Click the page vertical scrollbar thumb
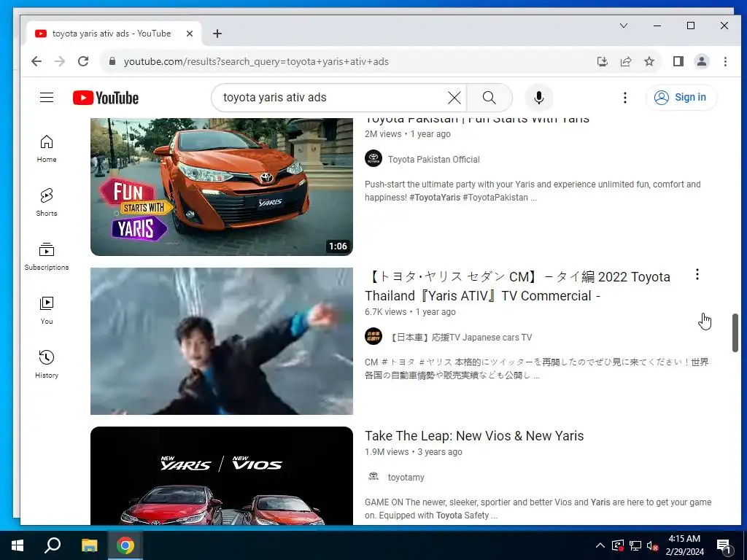Image resolution: width=747 pixels, height=560 pixels. [x=735, y=332]
